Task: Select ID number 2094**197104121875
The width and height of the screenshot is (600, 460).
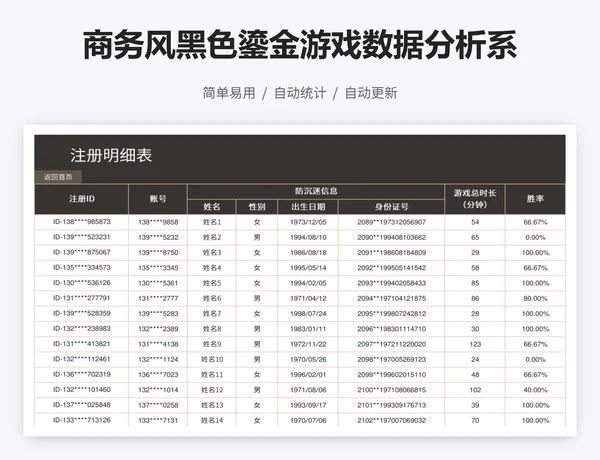Action: (391, 299)
